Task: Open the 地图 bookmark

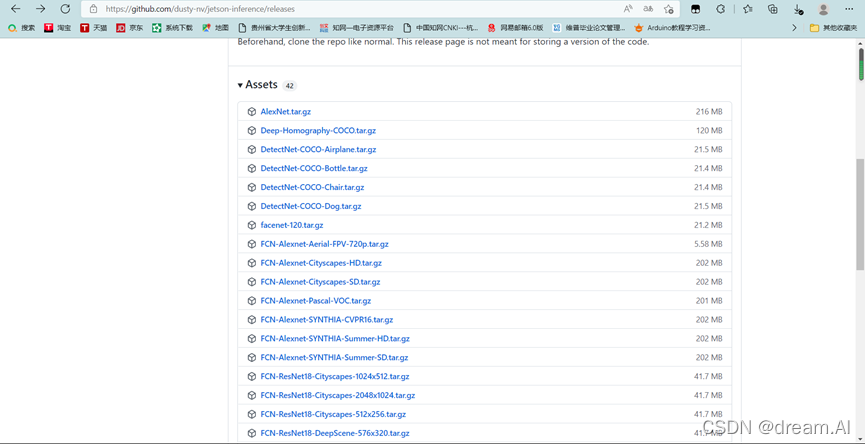Action: [x=215, y=28]
